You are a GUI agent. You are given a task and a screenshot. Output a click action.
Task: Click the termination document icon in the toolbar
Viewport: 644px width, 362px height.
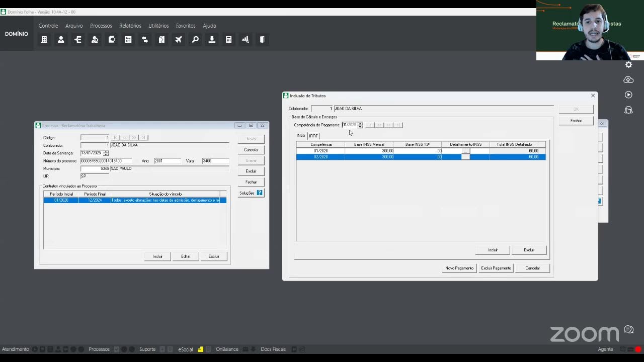(162, 40)
